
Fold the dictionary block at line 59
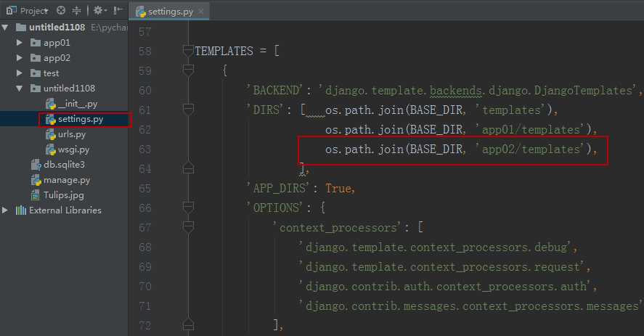188,70
